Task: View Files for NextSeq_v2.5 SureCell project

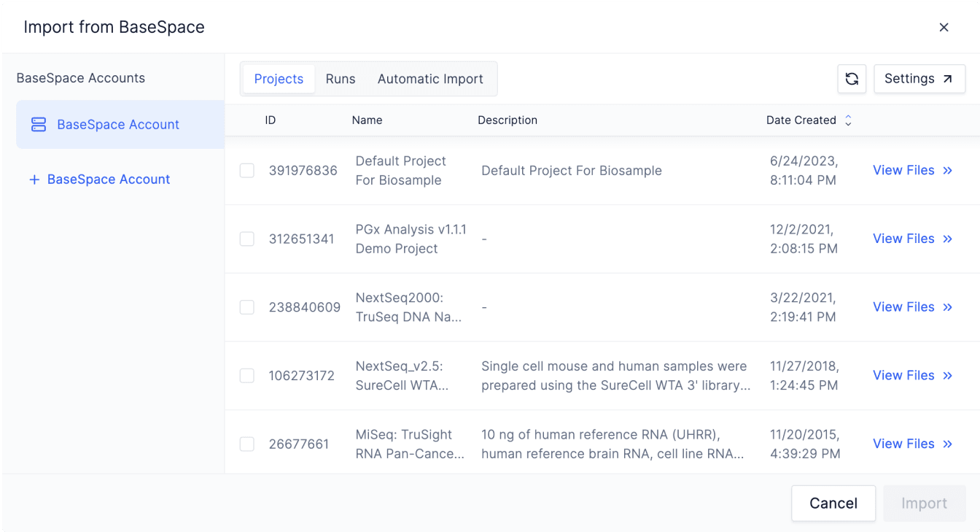Action: coord(913,376)
